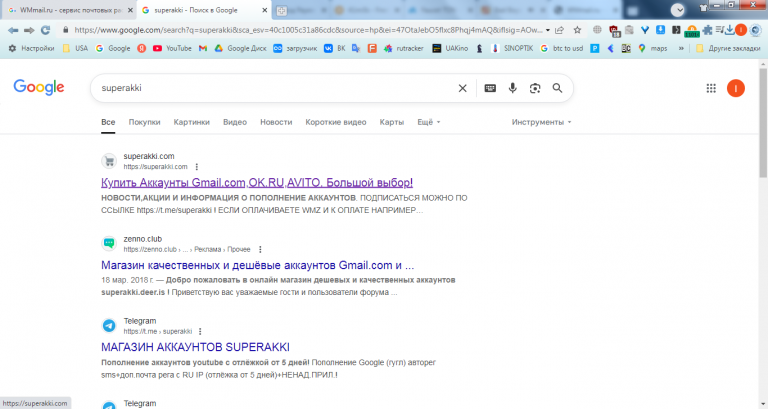Open the Google apps grid
The height and width of the screenshot is (409, 768).
[711, 88]
